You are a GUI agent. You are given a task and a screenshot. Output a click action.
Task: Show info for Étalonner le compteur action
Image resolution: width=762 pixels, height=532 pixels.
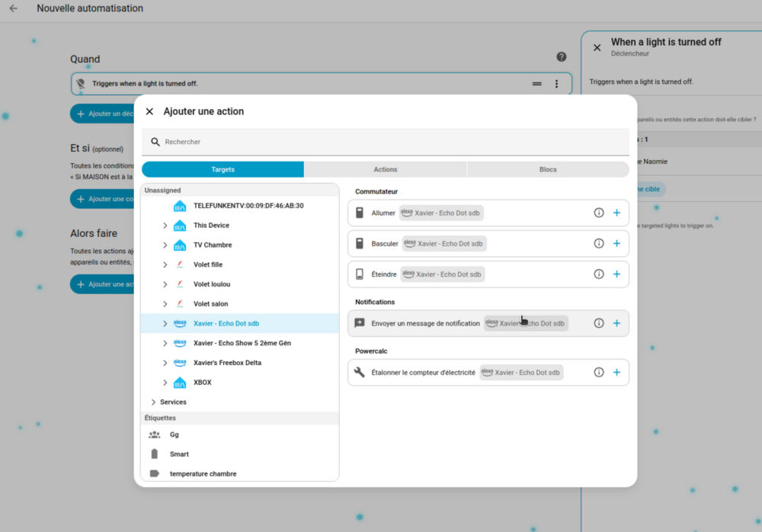coord(599,373)
